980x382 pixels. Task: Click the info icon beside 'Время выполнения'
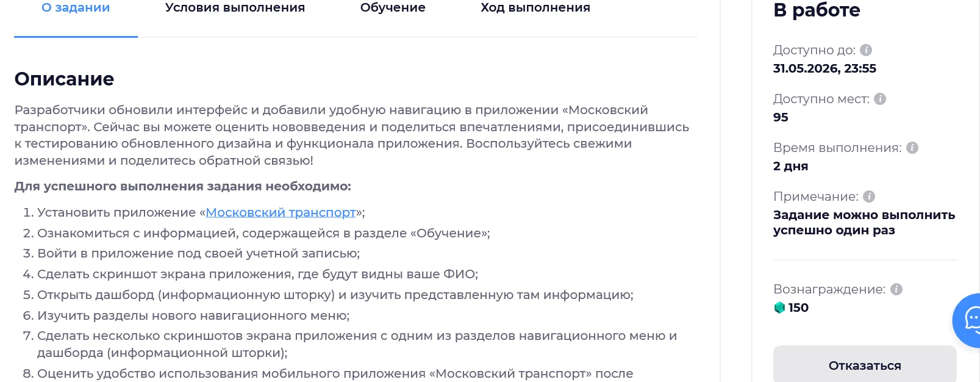tap(912, 148)
